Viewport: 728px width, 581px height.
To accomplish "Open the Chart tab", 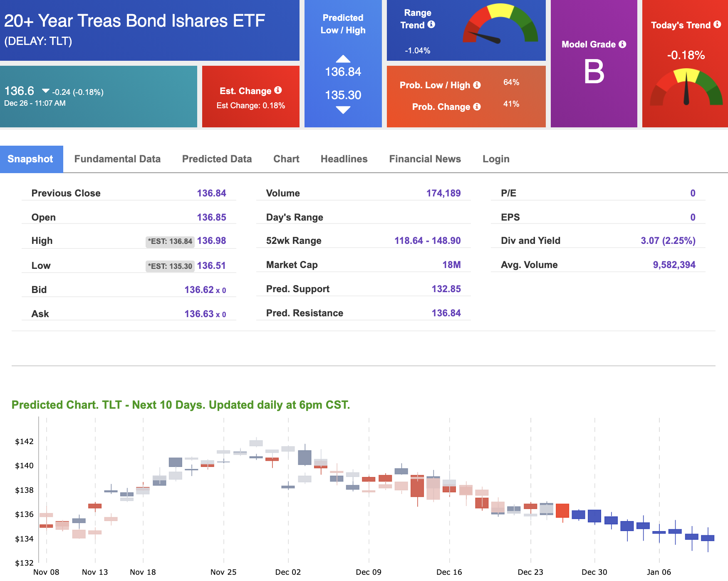I will pos(286,159).
